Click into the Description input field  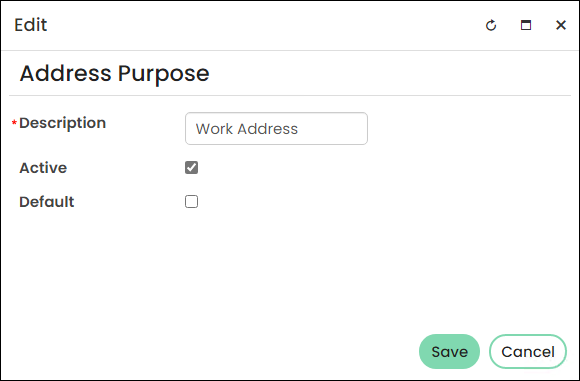click(276, 128)
